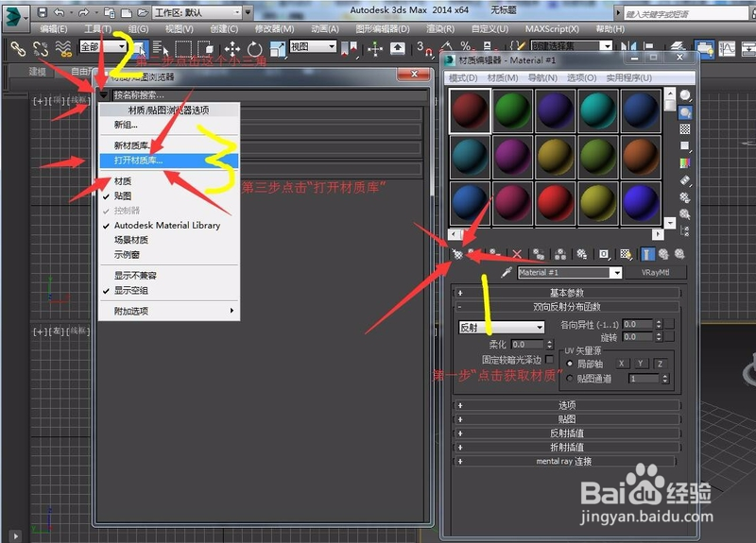Click the Undo arrow icon
This screenshot has width=756, height=543.
click(59, 12)
